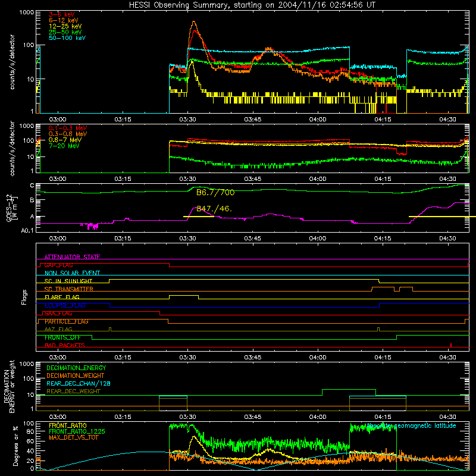Click the 03:30 tick under the top panel
476x476 pixels.
tap(187, 120)
